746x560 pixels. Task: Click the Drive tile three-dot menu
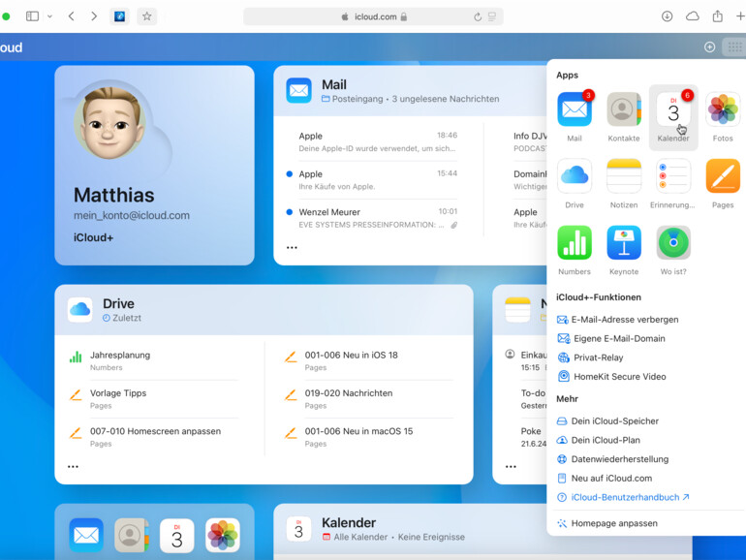(73, 466)
